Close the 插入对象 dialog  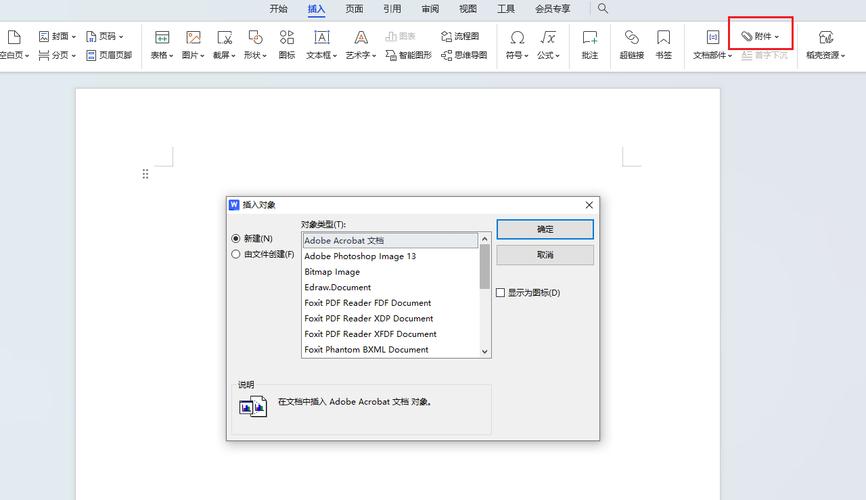click(589, 205)
